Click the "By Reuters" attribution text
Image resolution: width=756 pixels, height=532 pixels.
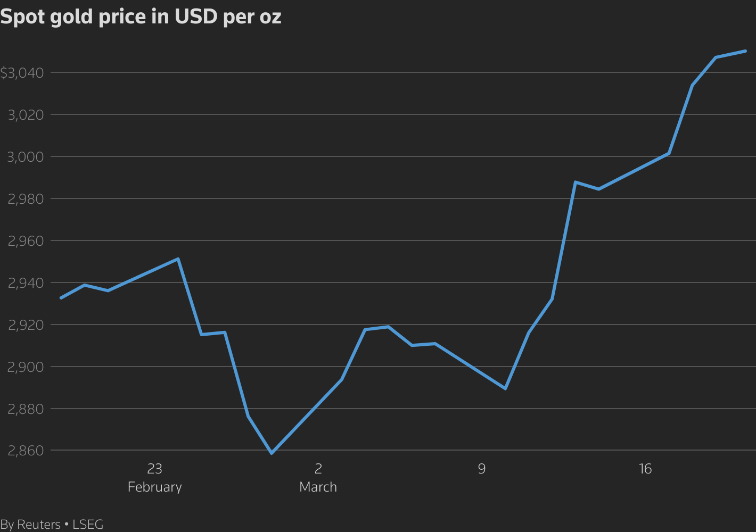[x=30, y=525]
